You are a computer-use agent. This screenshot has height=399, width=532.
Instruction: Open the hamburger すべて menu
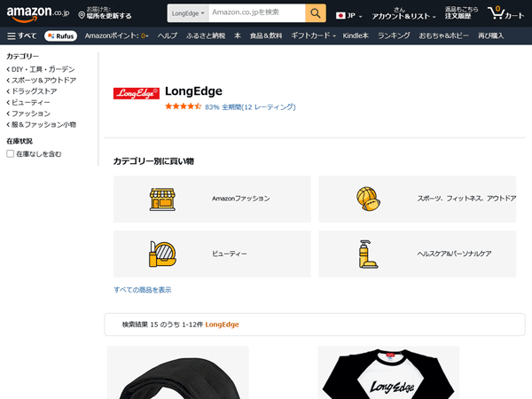point(21,36)
